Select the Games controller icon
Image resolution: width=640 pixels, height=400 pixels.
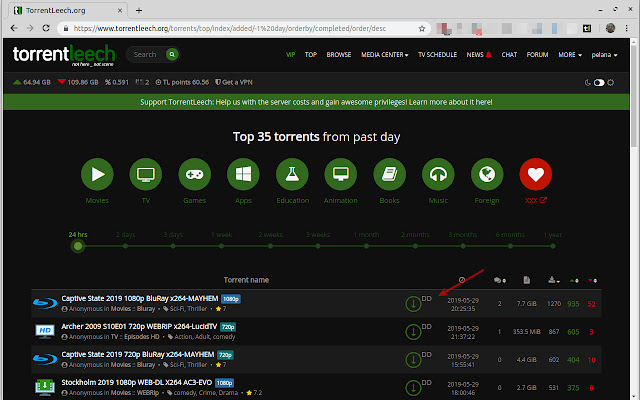pyautogui.click(x=195, y=174)
